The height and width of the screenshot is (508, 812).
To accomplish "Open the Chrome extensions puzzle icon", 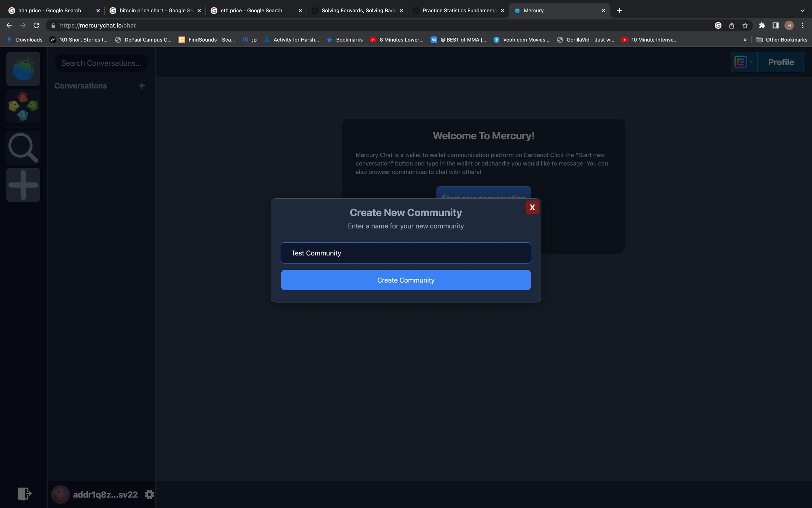I will pyautogui.click(x=762, y=25).
